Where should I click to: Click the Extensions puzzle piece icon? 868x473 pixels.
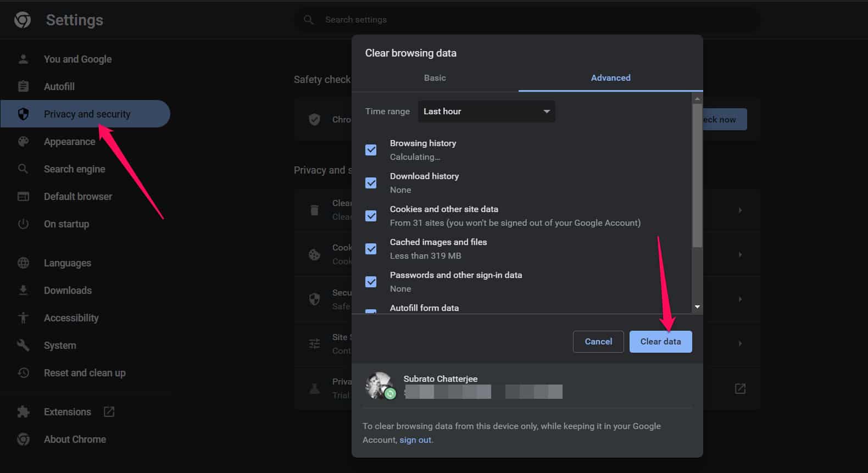click(x=23, y=411)
